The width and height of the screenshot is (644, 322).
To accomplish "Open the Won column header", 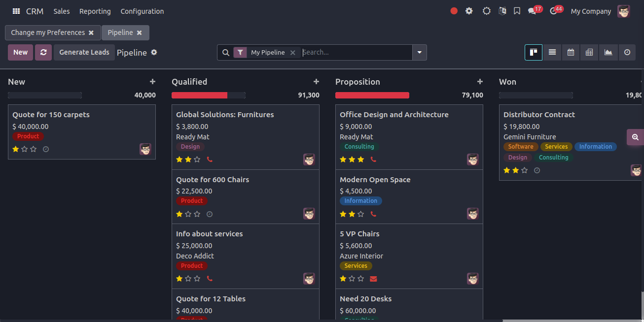I will [507, 82].
